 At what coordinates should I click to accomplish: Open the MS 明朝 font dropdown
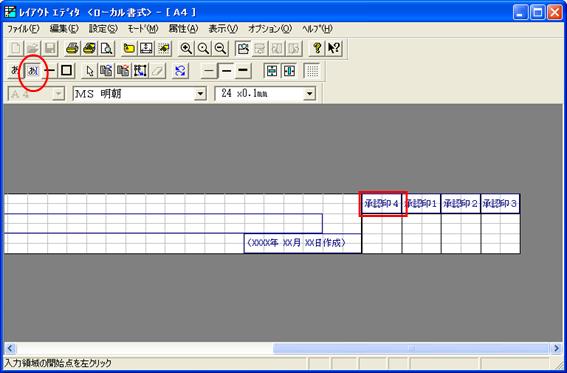pos(200,94)
